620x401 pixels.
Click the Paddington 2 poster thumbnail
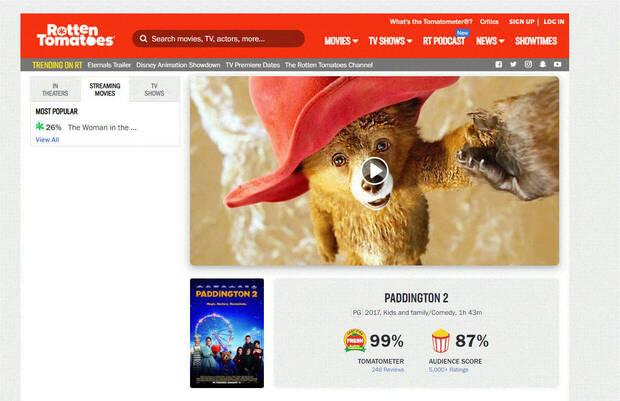(227, 333)
